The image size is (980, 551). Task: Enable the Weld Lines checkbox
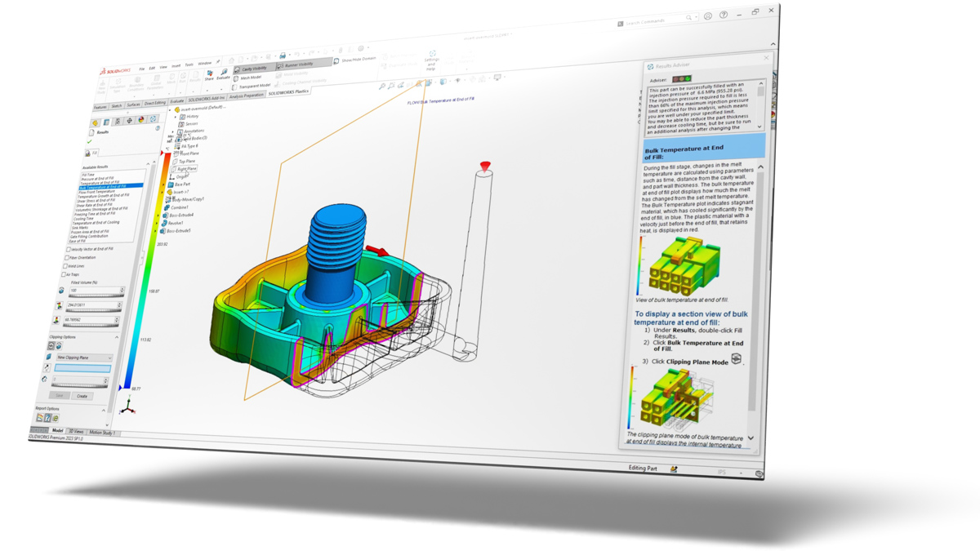[x=65, y=266]
